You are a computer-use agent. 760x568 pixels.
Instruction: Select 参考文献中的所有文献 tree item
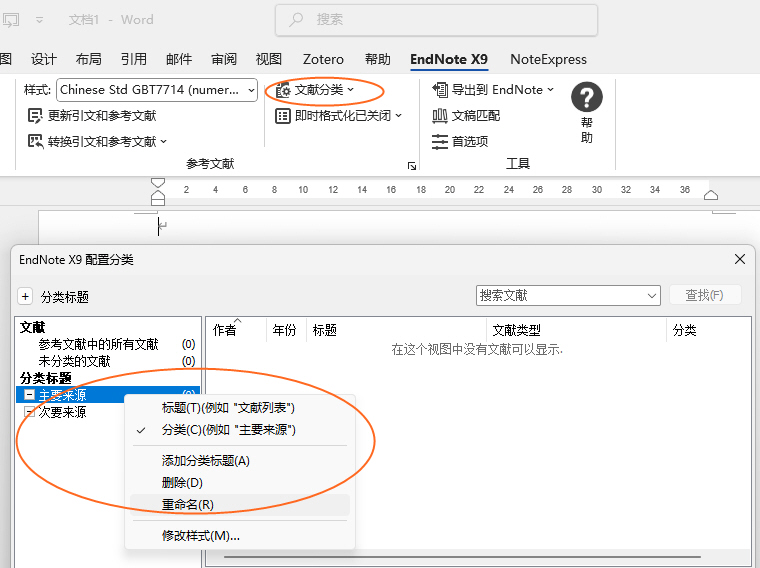[x=98, y=344]
